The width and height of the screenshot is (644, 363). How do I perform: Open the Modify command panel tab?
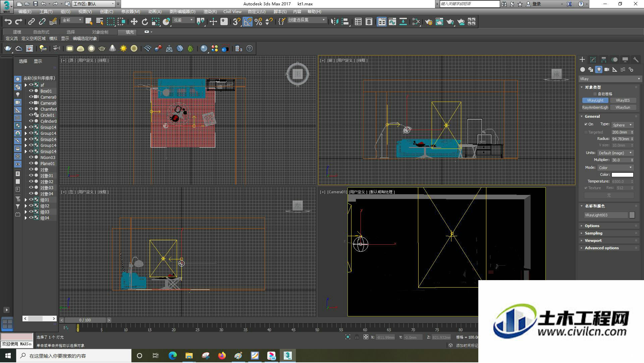pyautogui.click(x=593, y=59)
